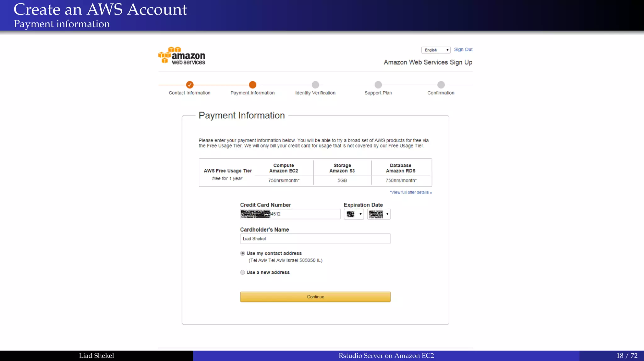Click the Support Plan step circle
644x361 pixels.
(x=378, y=85)
